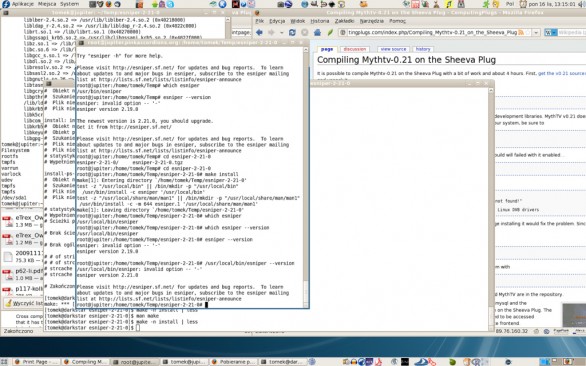Click the show desktop icon in bottom panel
The width and height of the screenshot is (586, 366).
click(x=5, y=362)
